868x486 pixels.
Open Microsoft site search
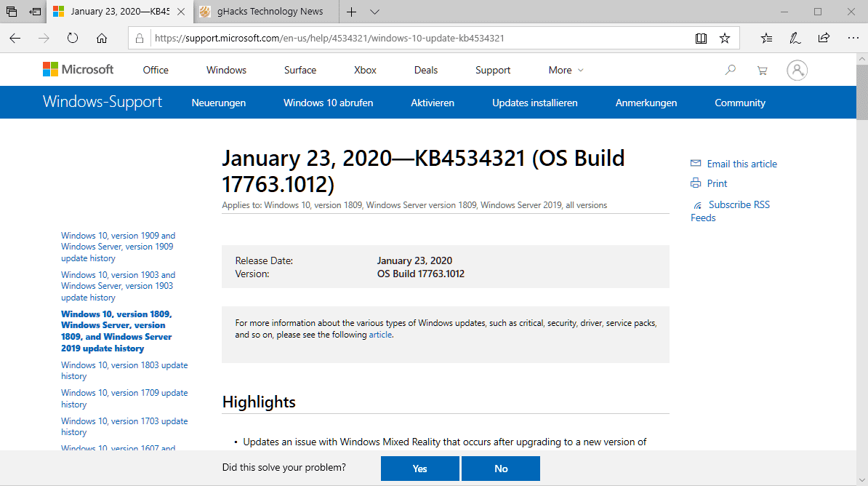[729, 69]
